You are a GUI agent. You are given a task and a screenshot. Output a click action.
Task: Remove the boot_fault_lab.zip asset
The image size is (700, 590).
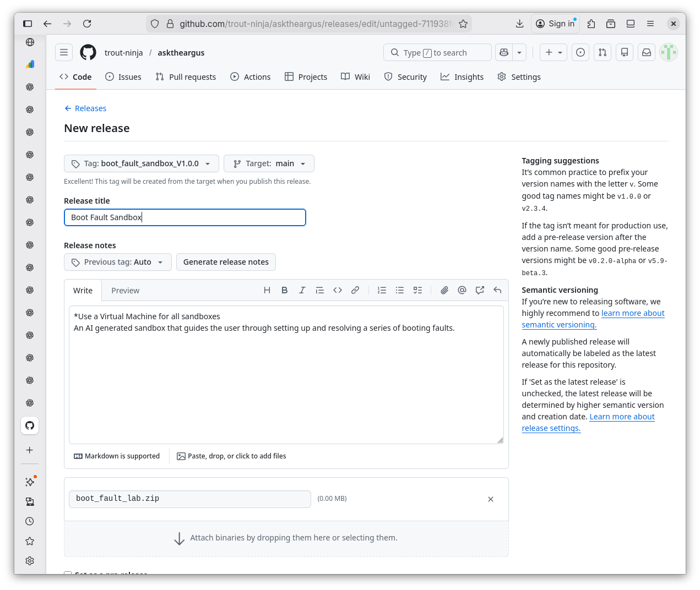click(490, 499)
